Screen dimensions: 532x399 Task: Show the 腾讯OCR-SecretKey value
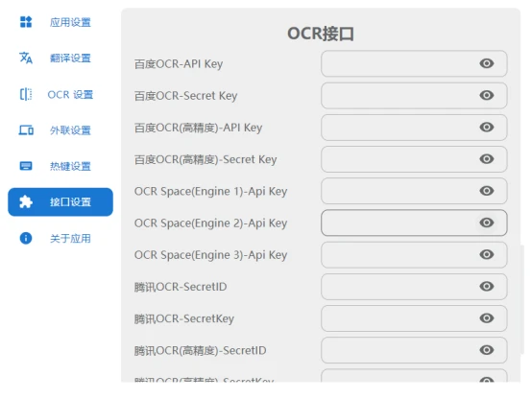tap(487, 318)
